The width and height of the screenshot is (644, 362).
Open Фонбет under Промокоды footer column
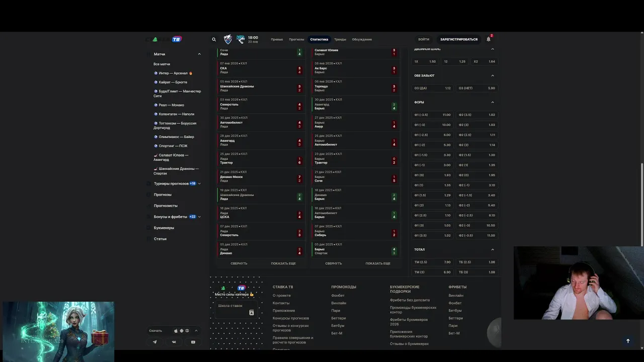click(x=338, y=296)
